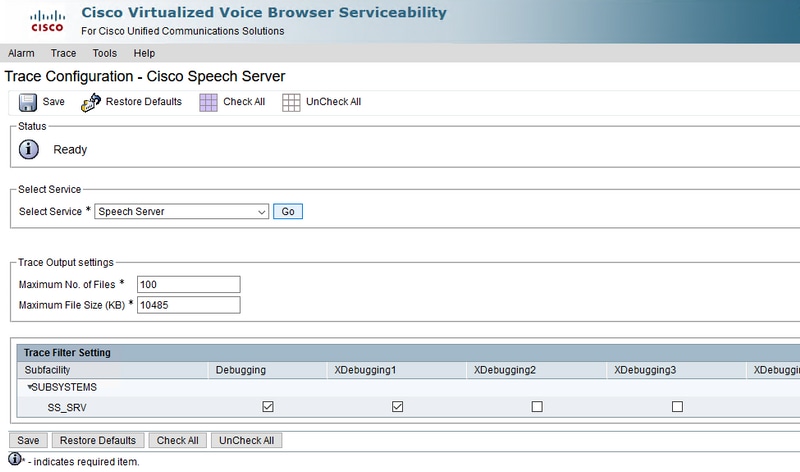Click the For Cisco Unified Communications Solutions subtitle
The width and height of the screenshot is (800, 472).
tap(183, 31)
